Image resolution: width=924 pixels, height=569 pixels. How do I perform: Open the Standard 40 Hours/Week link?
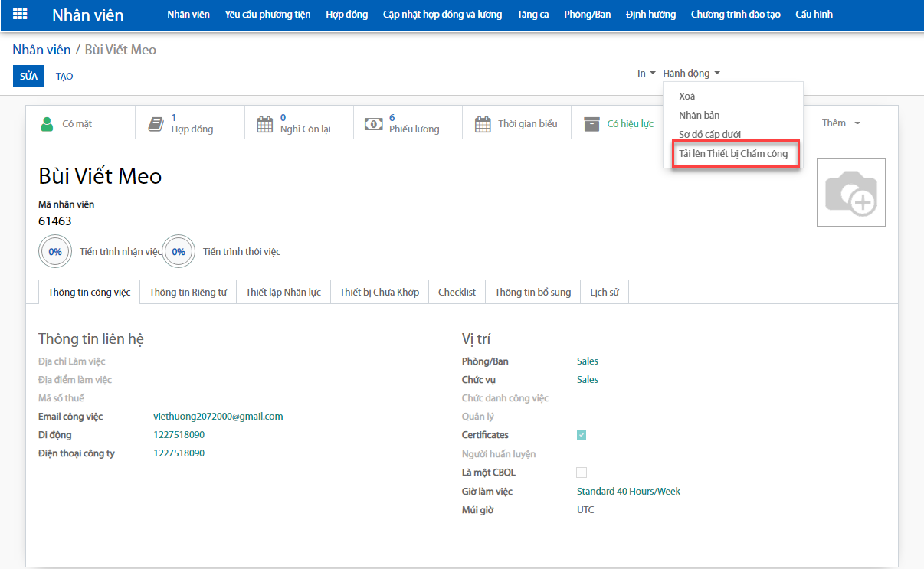click(628, 492)
